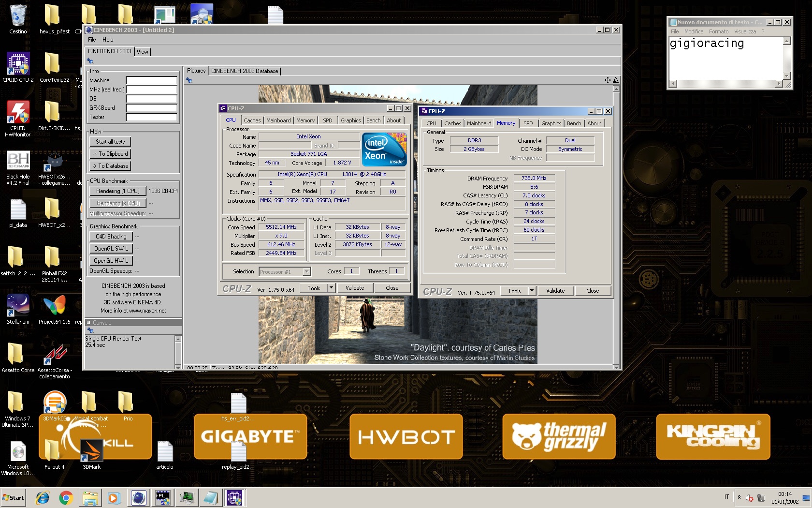This screenshot has width=812, height=508.
Task: Open the media player taskbar icon
Action: pos(114,498)
